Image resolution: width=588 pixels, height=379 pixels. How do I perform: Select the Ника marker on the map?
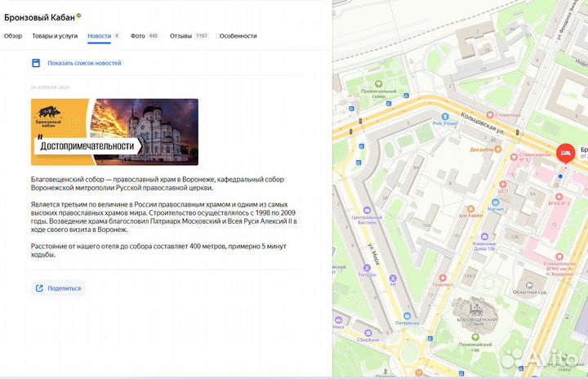tap(338, 319)
